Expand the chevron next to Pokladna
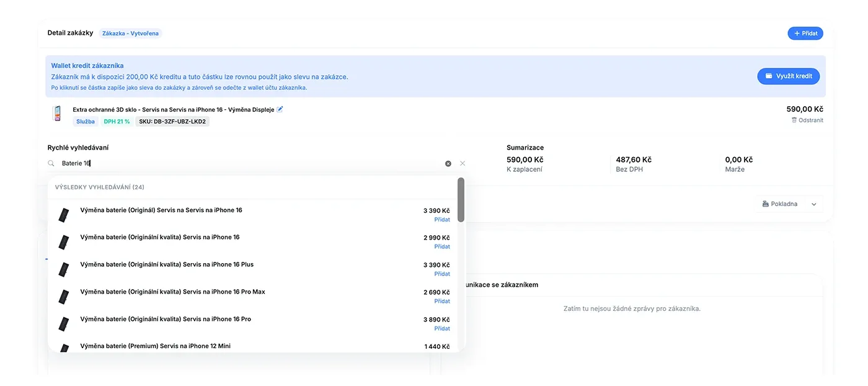This screenshot has height=386, width=868. click(814, 204)
